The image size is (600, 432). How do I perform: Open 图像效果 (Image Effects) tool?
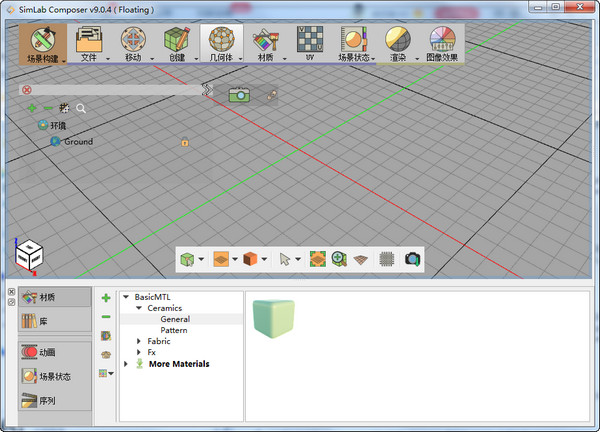coord(441,42)
